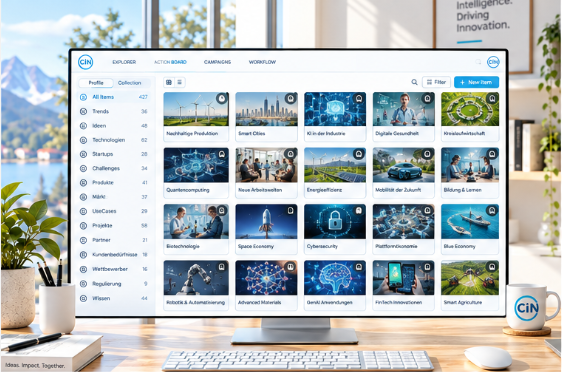This screenshot has height=372, width=562.
Task: Open the Mobilität der Zukunft car thumbnail
Action: (404, 165)
